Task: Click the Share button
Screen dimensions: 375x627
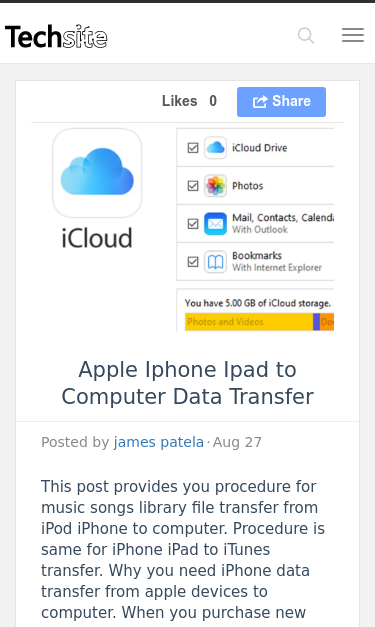Action: click(281, 102)
